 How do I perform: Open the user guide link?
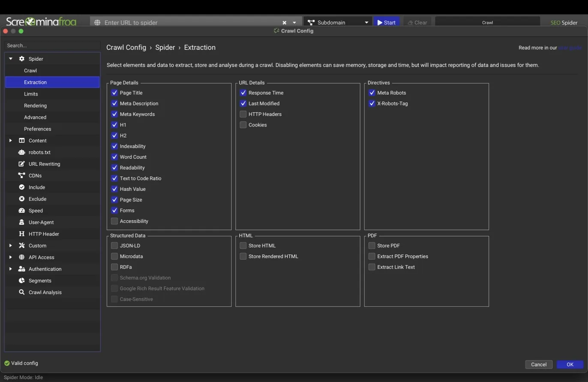point(570,48)
